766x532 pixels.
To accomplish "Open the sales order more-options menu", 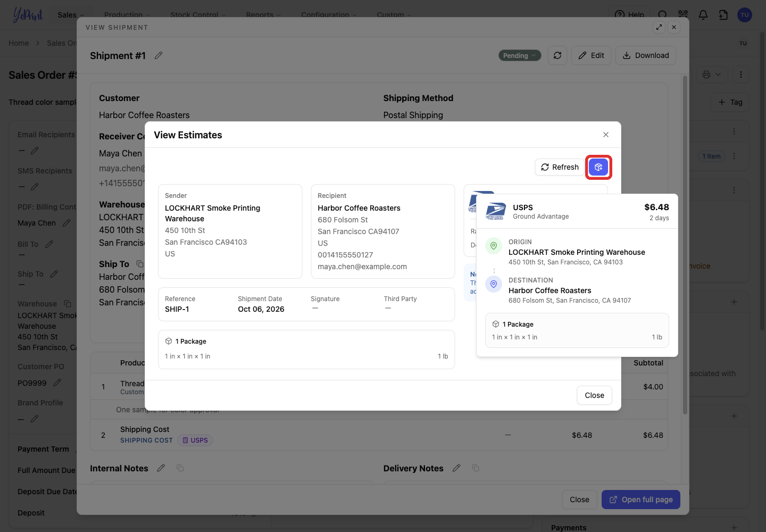I will (741, 74).
